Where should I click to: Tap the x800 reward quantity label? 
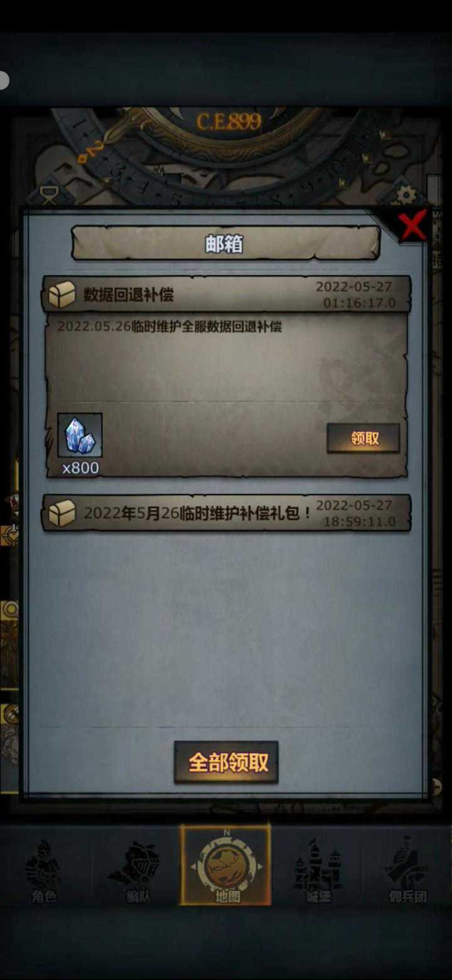pos(80,468)
